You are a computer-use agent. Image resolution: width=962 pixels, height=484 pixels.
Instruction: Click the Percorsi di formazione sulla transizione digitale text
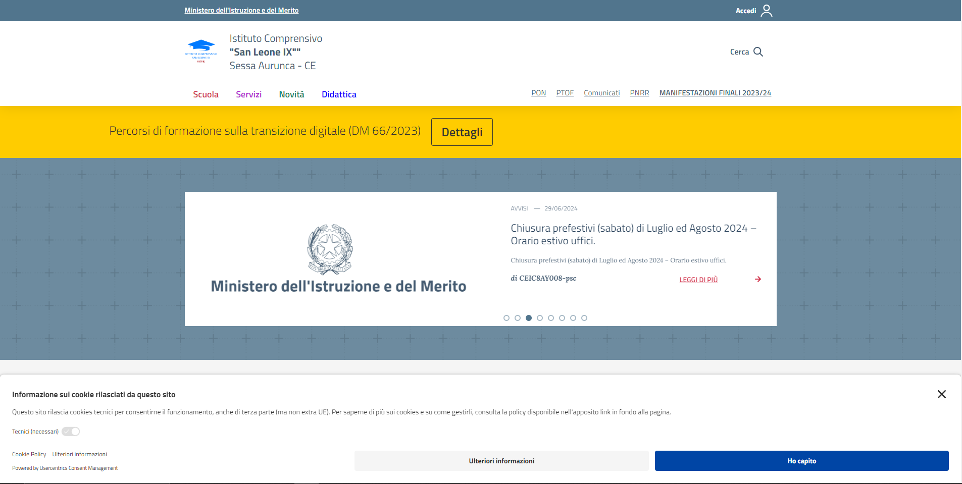point(265,131)
